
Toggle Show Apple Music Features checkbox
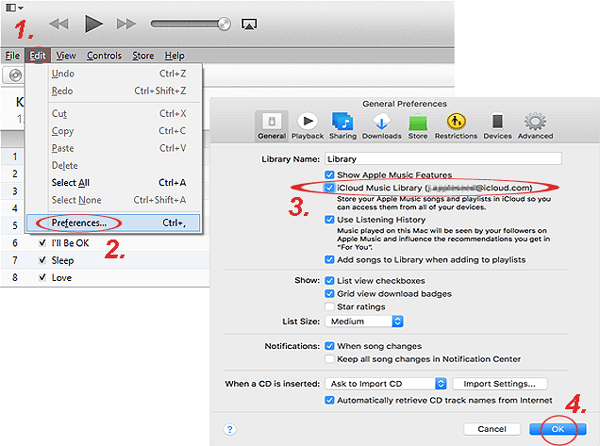pyautogui.click(x=329, y=175)
